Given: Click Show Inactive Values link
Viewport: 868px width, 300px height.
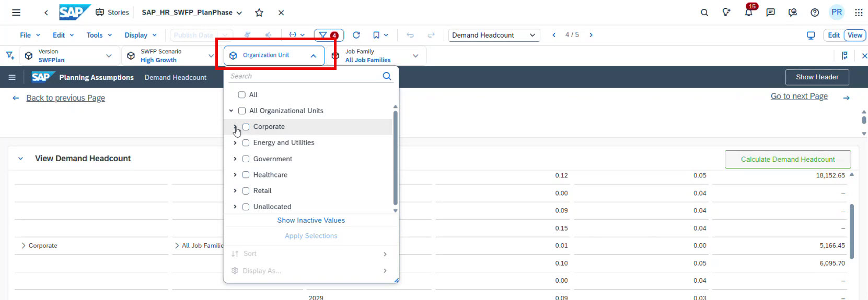Looking at the screenshot, I should click(311, 220).
